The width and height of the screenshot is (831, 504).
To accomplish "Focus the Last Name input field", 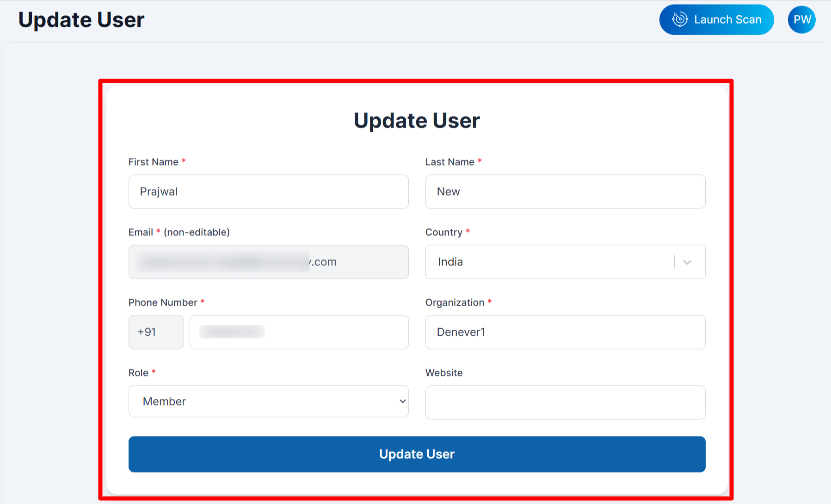I will pyautogui.click(x=565, y=191).
